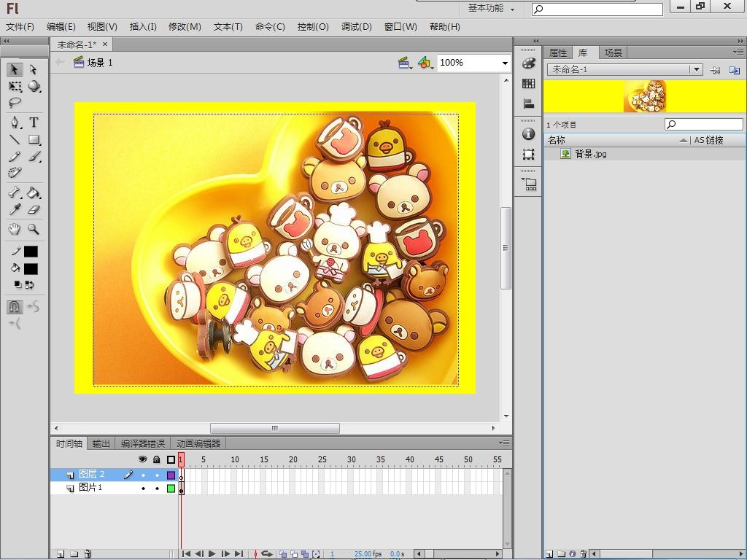Viewport: 747px width, 560px height.
Task: Toggle lock dot for 图层 2 layer
Action: [156, 475]
